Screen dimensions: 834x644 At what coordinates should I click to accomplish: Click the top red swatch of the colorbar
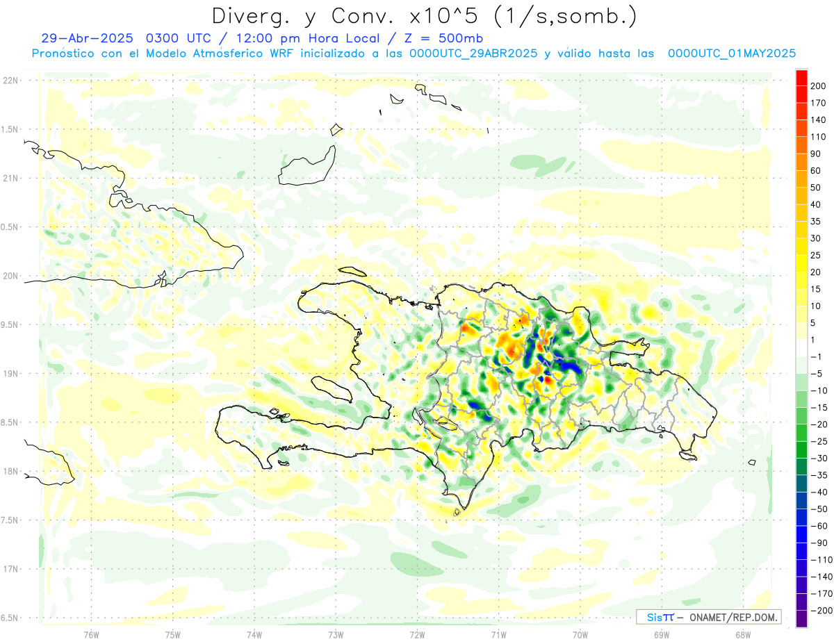(802, 77)
